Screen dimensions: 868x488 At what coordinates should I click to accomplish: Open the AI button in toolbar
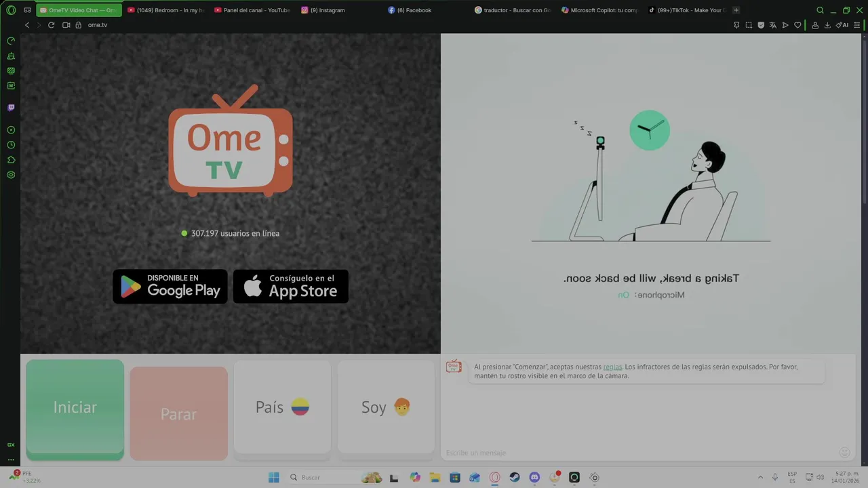click(842, 25)
